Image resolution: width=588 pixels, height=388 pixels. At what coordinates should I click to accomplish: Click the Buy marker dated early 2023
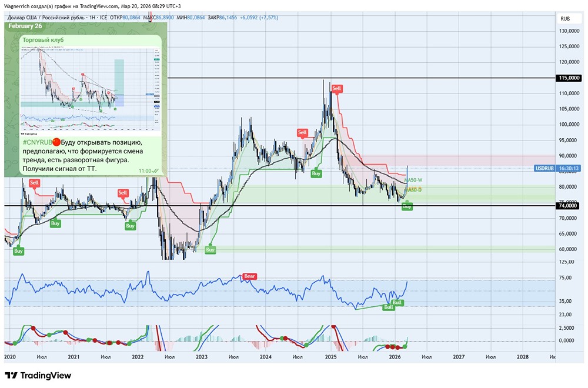pos(210,250)
